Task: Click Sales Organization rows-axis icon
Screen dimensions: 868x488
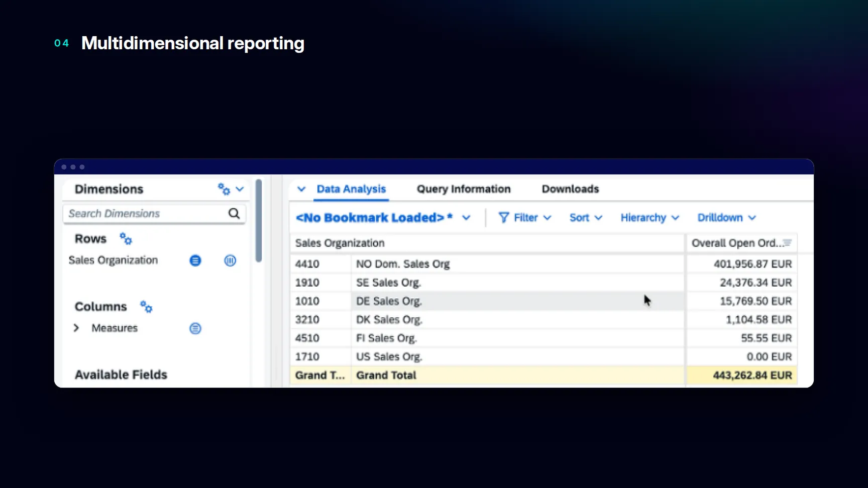Action: click(x=195, y=261)
